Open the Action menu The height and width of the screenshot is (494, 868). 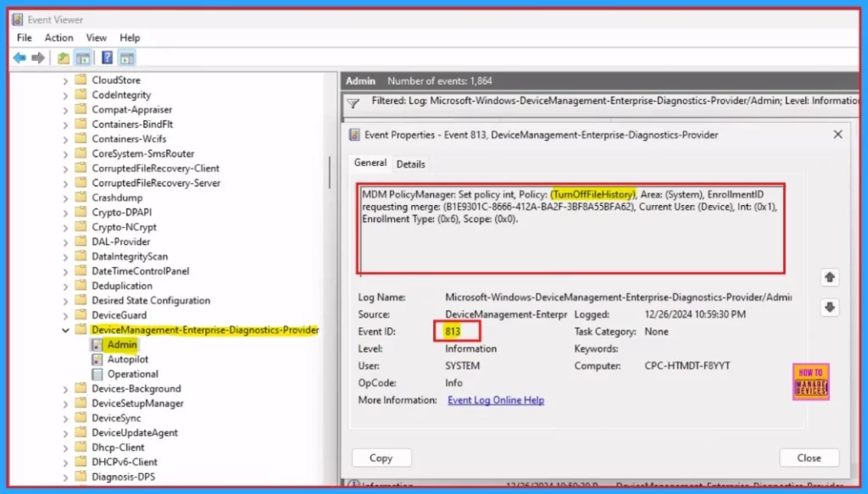click(x=58, y=37)
